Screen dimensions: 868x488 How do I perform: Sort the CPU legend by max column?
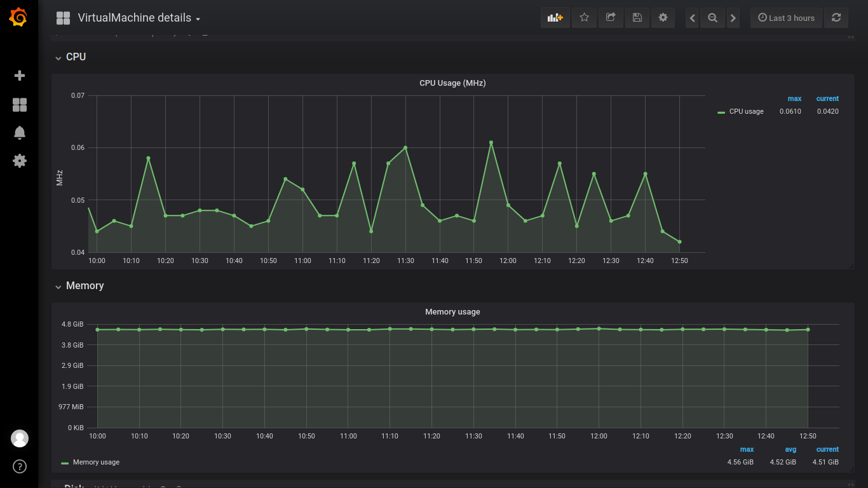(x=794, y=99)
